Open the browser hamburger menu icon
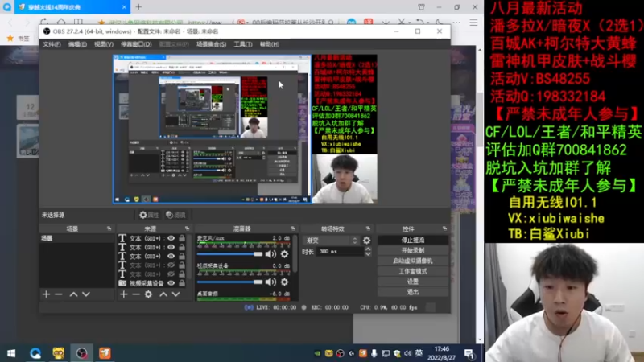The image size is (644, 362). pos(473,23)
